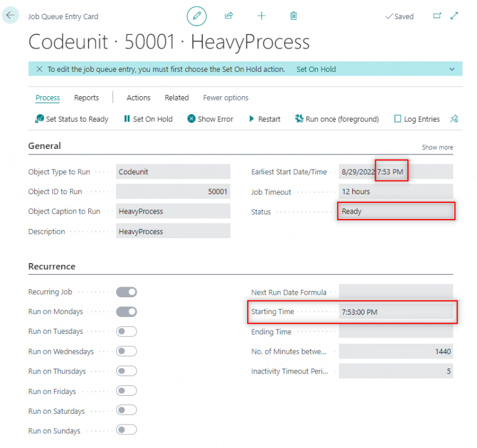Click Run once (foreground) button
Screen dimensions: 477x448
point(337,119)
